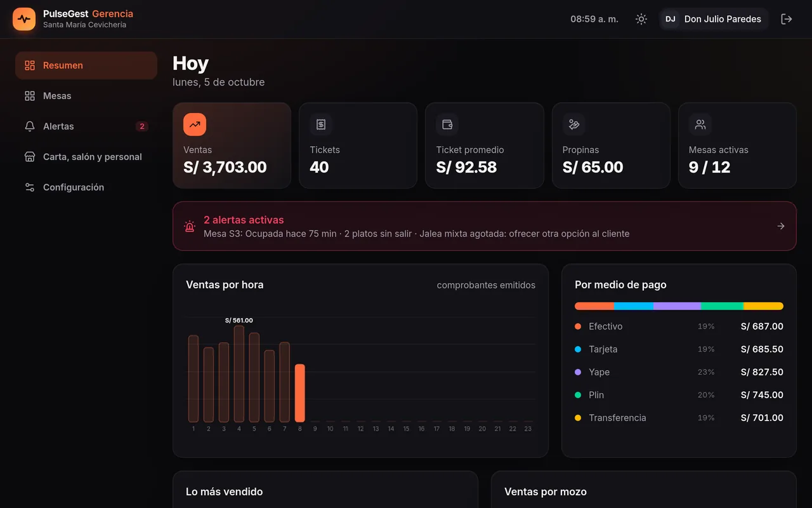Viewport: 812px width, 508px height.
Task: Click the green Plin color dot
Action: tap(578, 395)
